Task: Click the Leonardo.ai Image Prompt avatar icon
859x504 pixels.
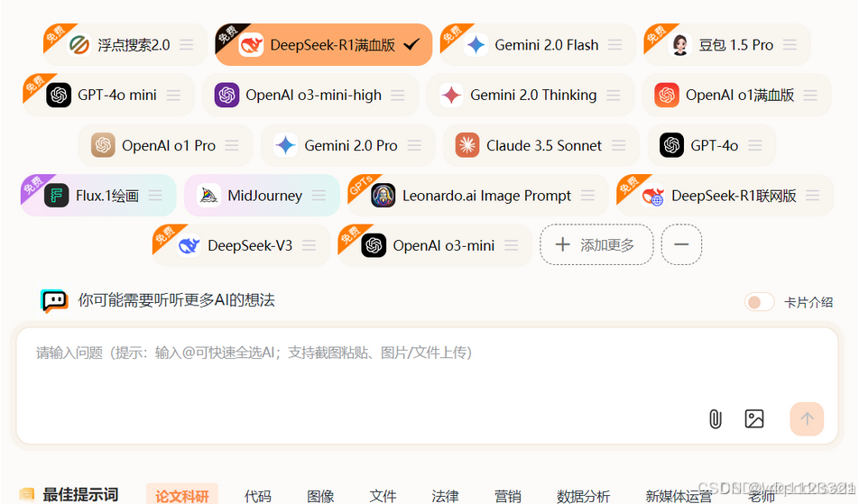Action: [383, 196]
